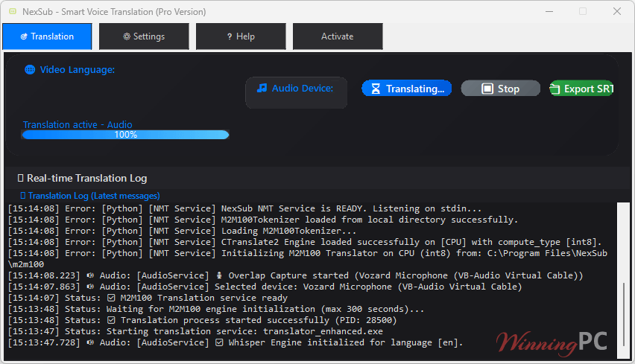This screenshot has height=364, width=635.
Task: Click the speaker icon in 15:14:08.223 log line
Action: [90, 275]
